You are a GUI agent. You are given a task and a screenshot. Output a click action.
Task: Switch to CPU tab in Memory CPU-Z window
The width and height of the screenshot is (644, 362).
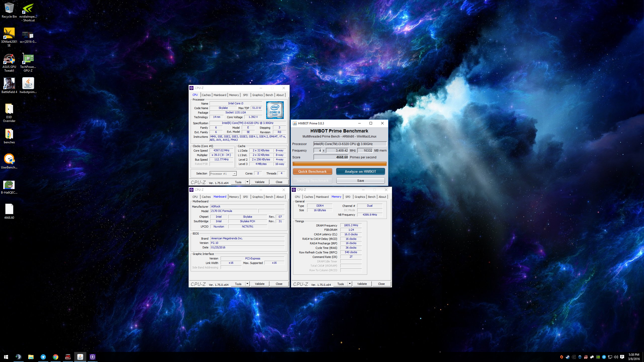pos(297,197)
